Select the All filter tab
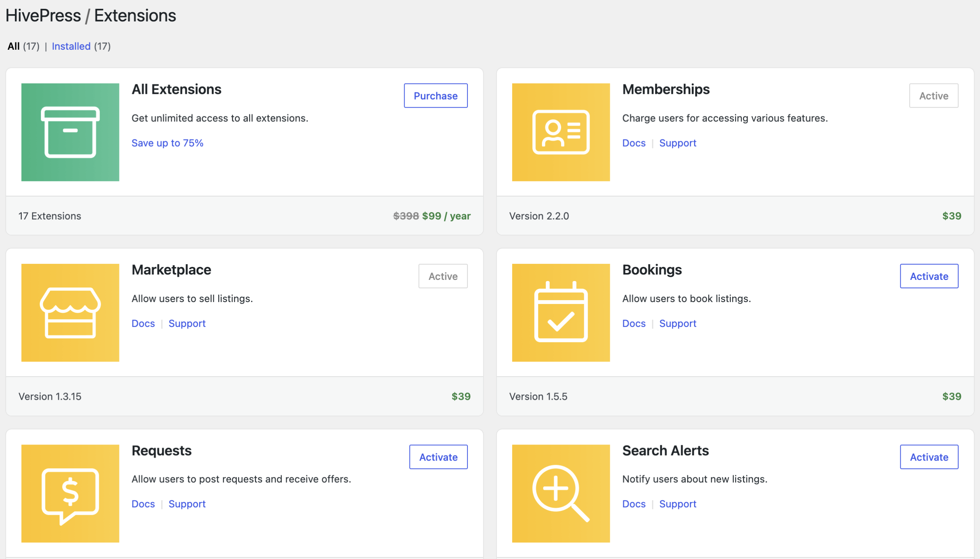This screenshot has height=559, width=980. (x=13, y=46)
